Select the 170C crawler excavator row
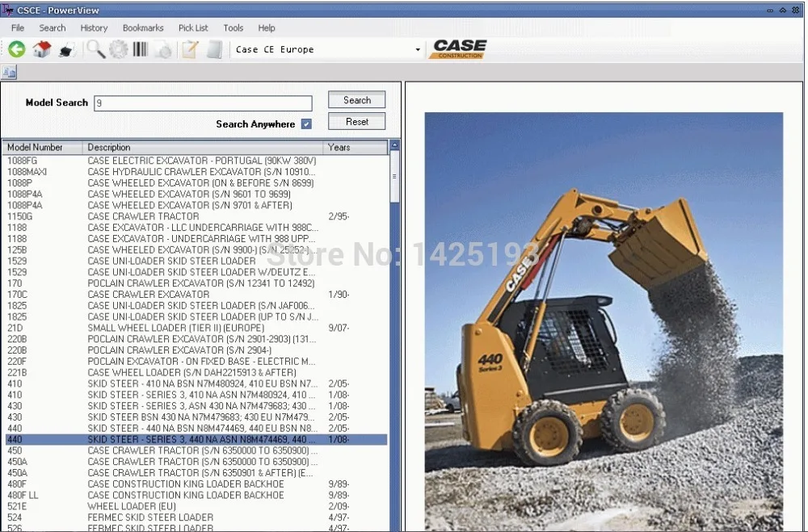 pyautogui.click(x=196, y=295)
